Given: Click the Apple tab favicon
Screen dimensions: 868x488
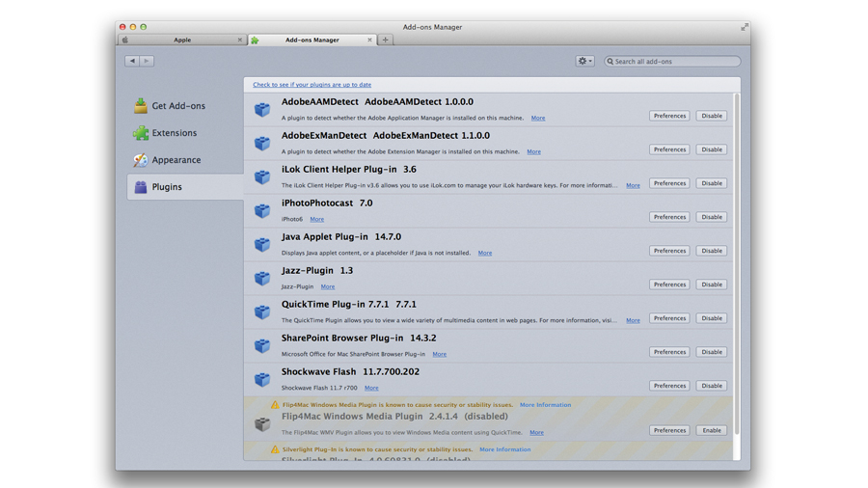Looking at the screenshot, I should click(125, 40).
